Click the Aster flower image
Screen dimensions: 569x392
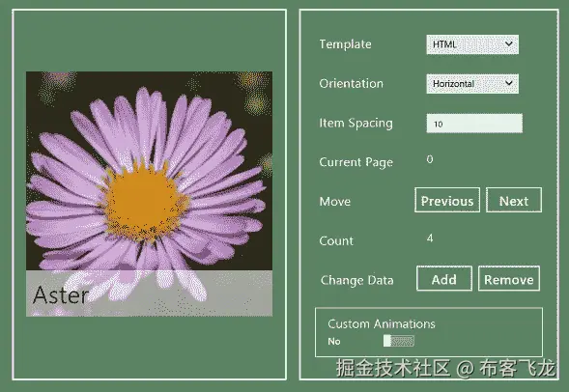pyautogui.click(x=149, y=194)
